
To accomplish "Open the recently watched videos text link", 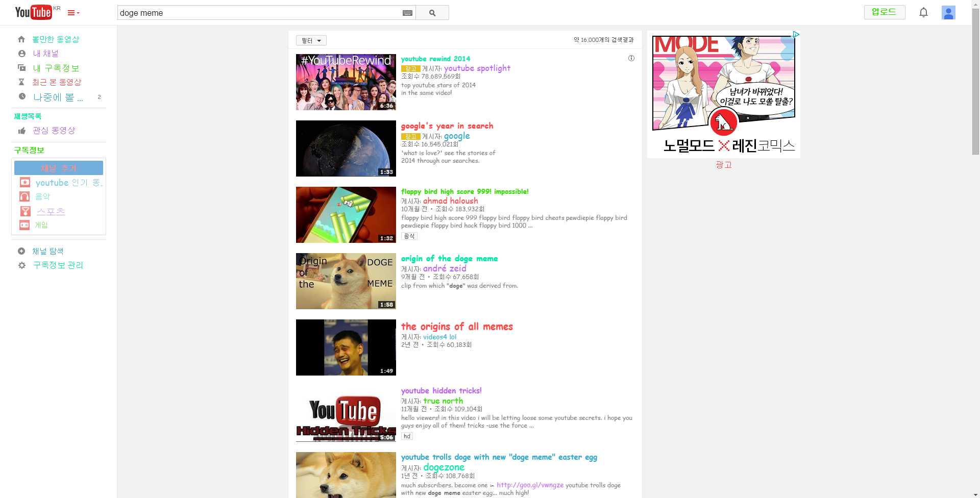I will [x=57, y=82].
